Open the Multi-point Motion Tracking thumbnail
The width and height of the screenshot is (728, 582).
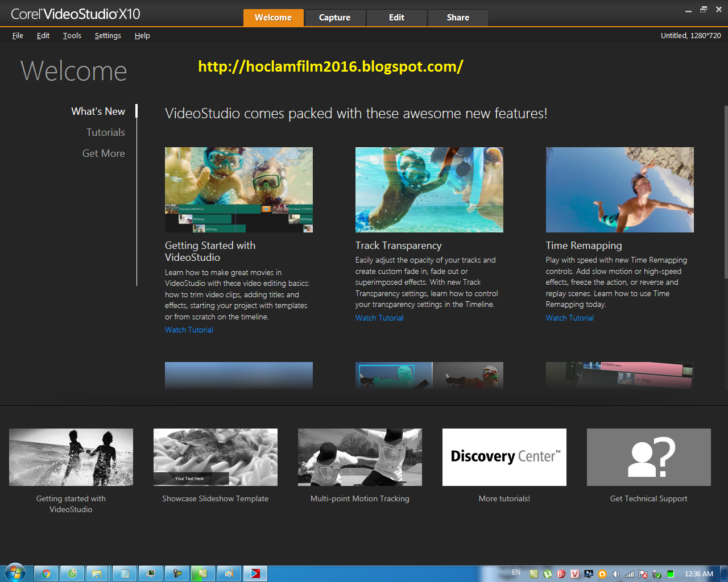(x=359, y=457)
